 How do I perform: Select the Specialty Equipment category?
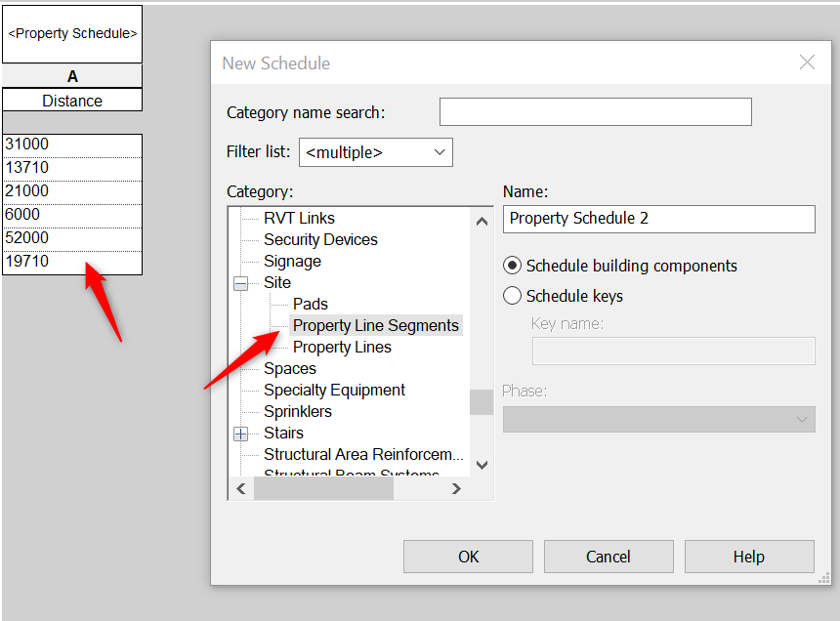(334, 390)
